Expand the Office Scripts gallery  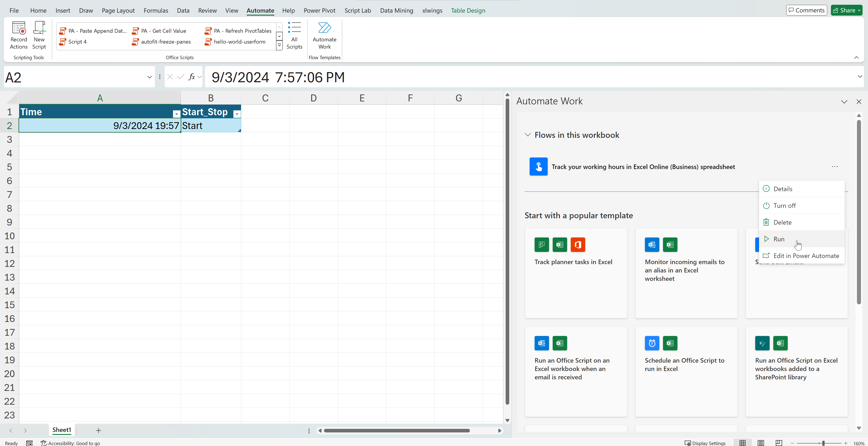coord(279,45)
